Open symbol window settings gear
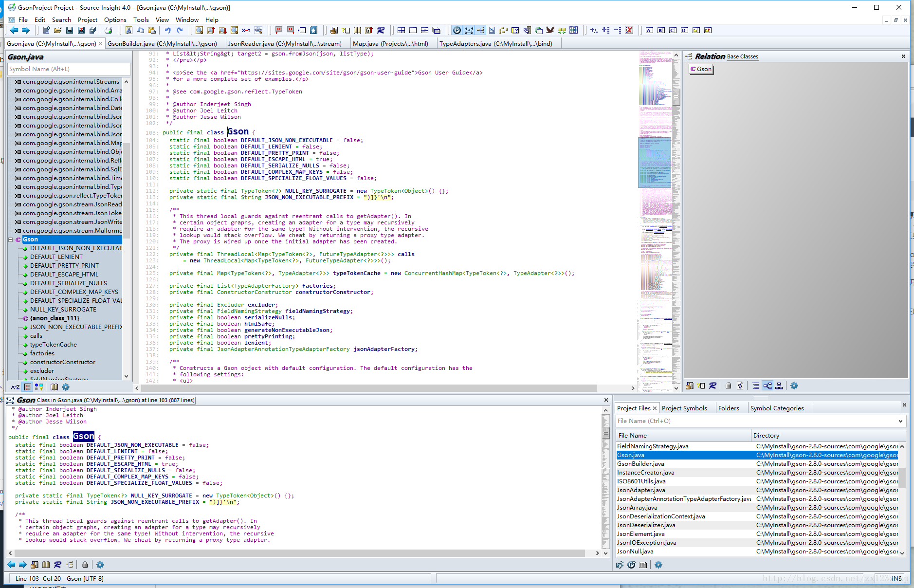The width and height of the screenshot is (914, 588). coord(66,387)
